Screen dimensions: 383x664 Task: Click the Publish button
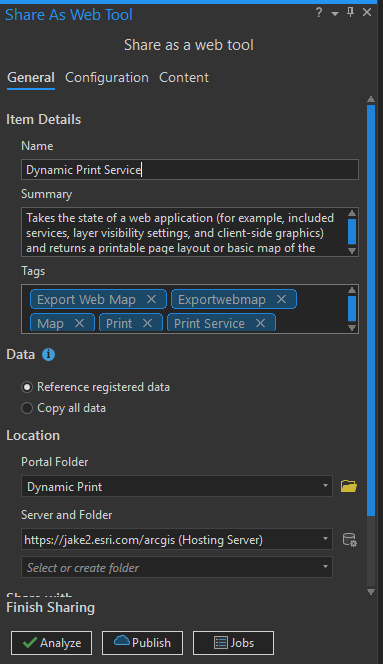tap(142, 643)
